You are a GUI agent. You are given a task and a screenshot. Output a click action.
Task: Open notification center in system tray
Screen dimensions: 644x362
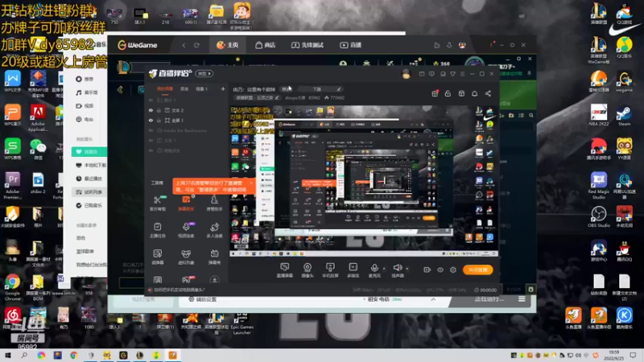[x=633, y=356]
